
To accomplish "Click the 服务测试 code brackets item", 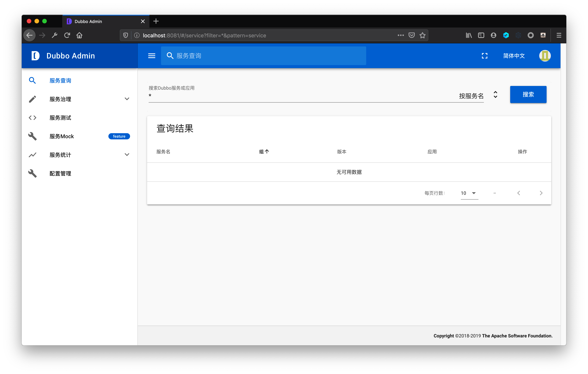I will tap(60, 118).
